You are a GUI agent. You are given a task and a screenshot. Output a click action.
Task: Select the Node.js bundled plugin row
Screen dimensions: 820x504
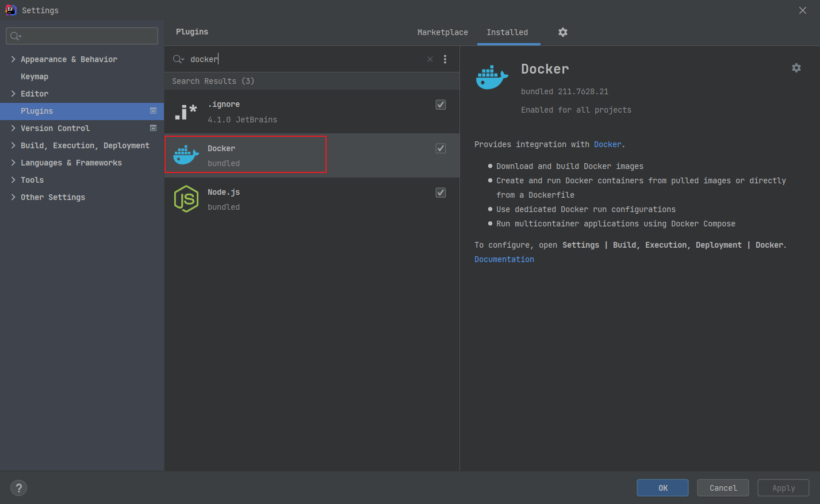coord(312,199)
